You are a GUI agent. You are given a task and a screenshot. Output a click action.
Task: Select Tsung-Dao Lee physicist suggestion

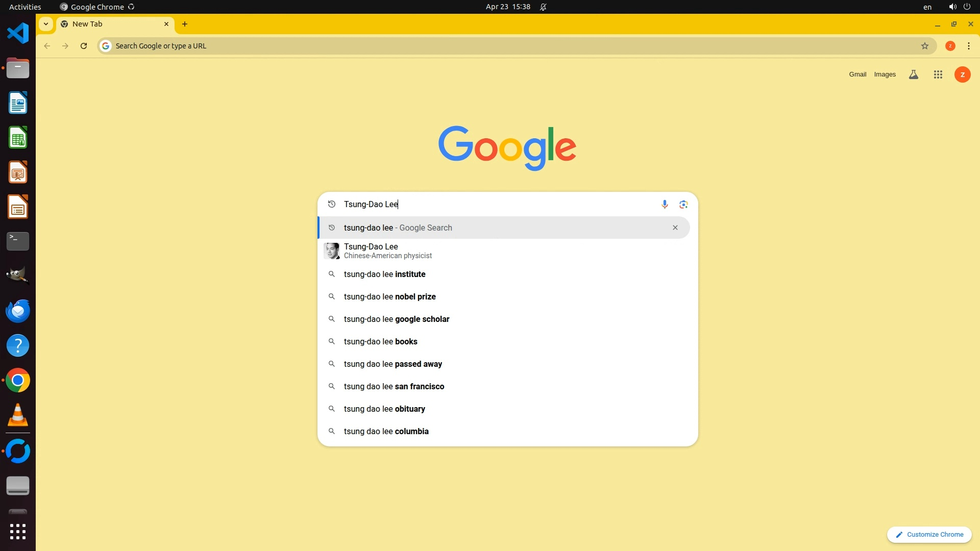point(388,251)
